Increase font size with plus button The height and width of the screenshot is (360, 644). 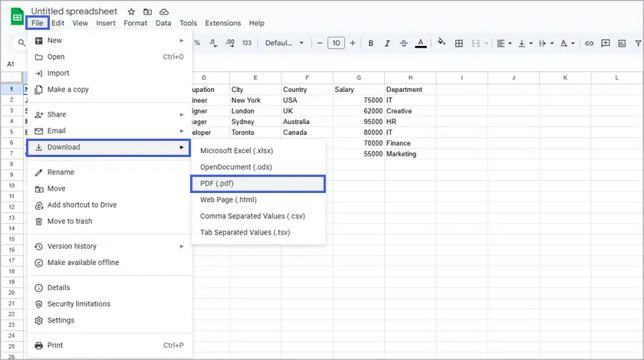[x=353, y=43]
